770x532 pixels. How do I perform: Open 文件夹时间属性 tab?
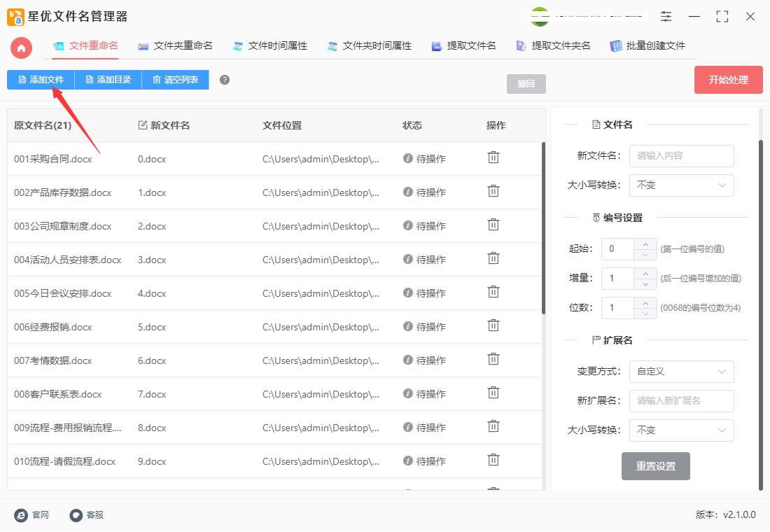tap(370, 46)
